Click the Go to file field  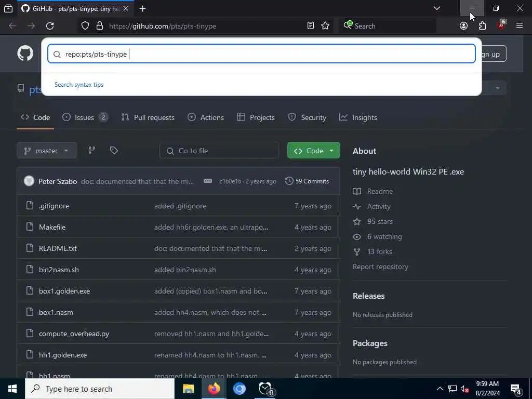click(219, 151)
